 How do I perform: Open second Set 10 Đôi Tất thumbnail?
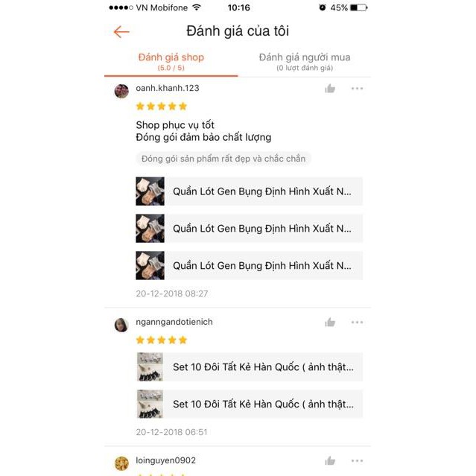click(x=150, y=404)
